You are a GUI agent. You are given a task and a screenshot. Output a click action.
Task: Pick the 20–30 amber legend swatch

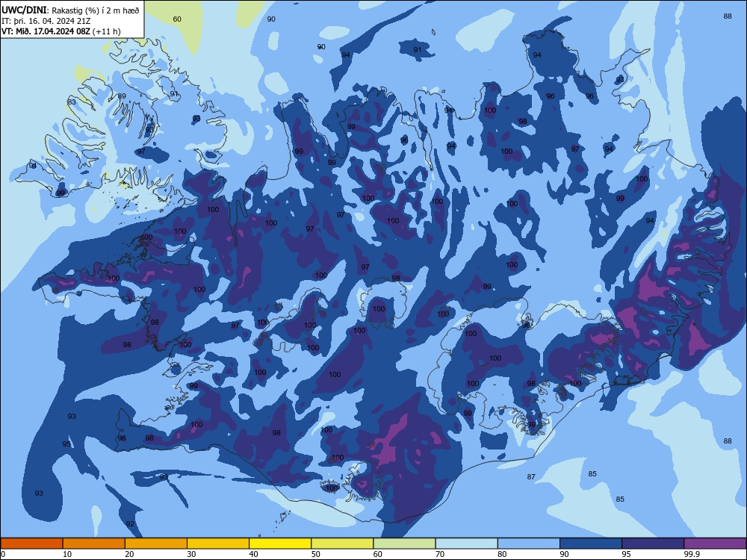click(x=156, y=544)
